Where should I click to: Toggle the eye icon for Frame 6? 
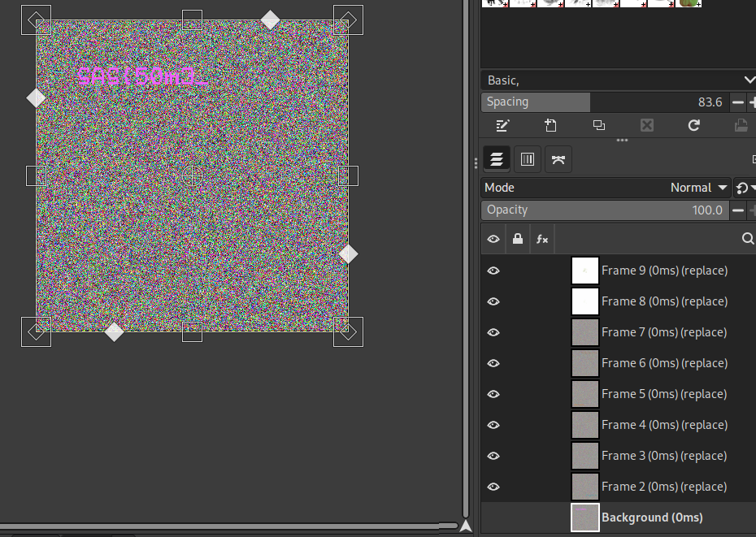click(x=493, y=363)
